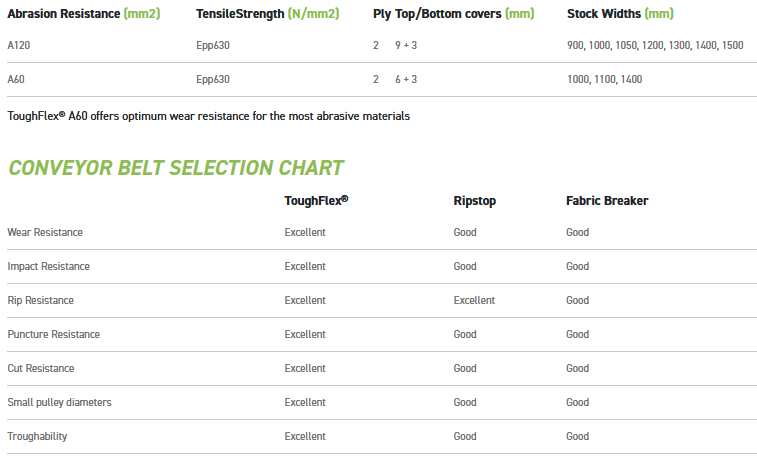Select the Impact Resistance row label
Screen dimensions: 757x476
pyautogui.click(x=48, y=266)
